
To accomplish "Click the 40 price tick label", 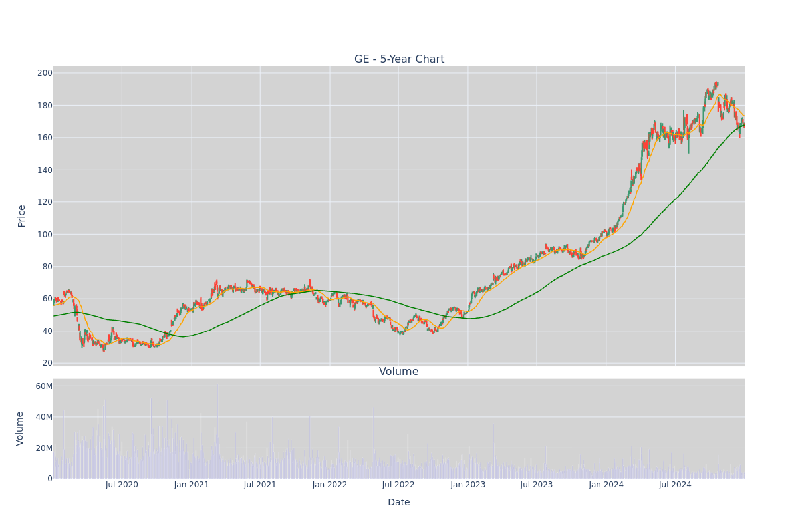I will click(x=47, y=331).
